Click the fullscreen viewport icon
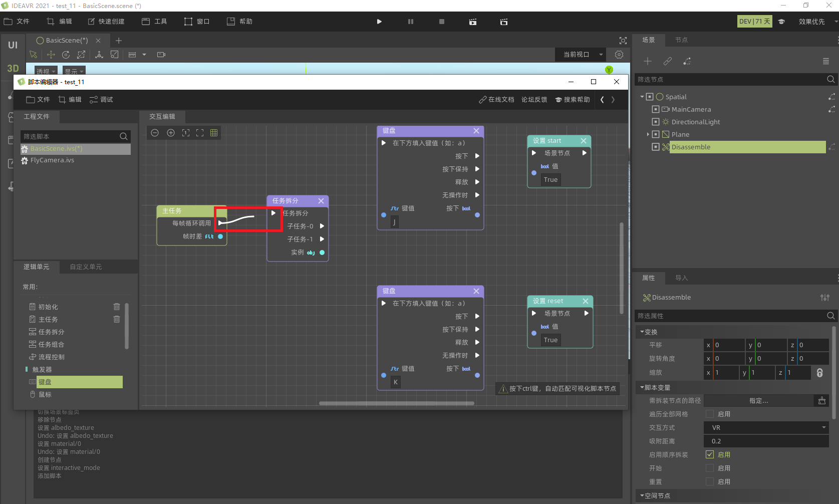Image resolution: width=839 pixels, height=504 pixels. tap(623, 41)
